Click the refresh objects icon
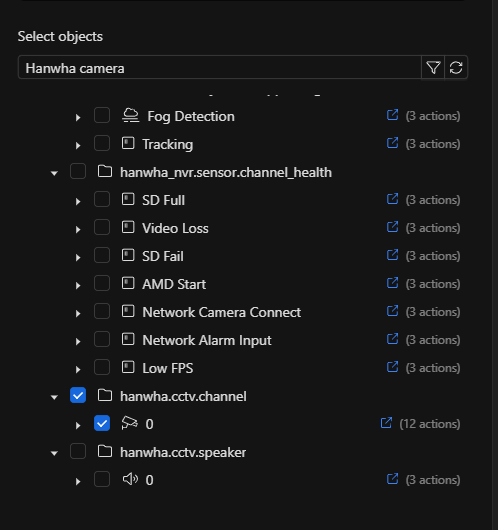The width and height of the screenshot is (498, 530). tap(456, 68)
